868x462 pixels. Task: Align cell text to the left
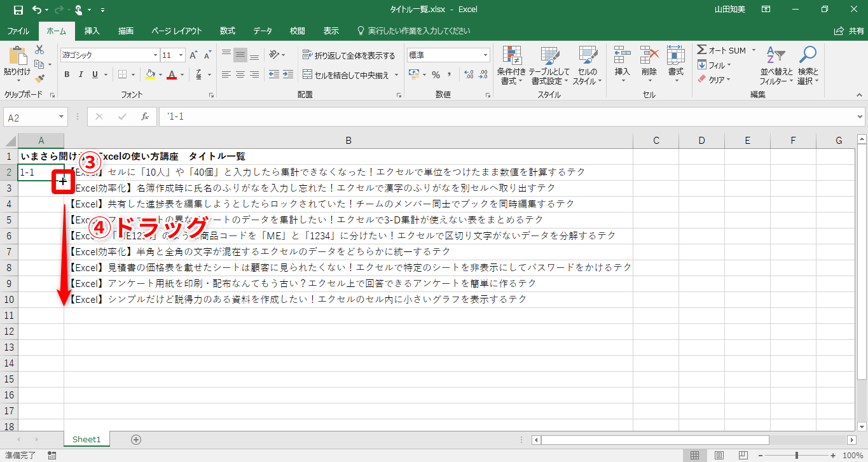[226, 74]
